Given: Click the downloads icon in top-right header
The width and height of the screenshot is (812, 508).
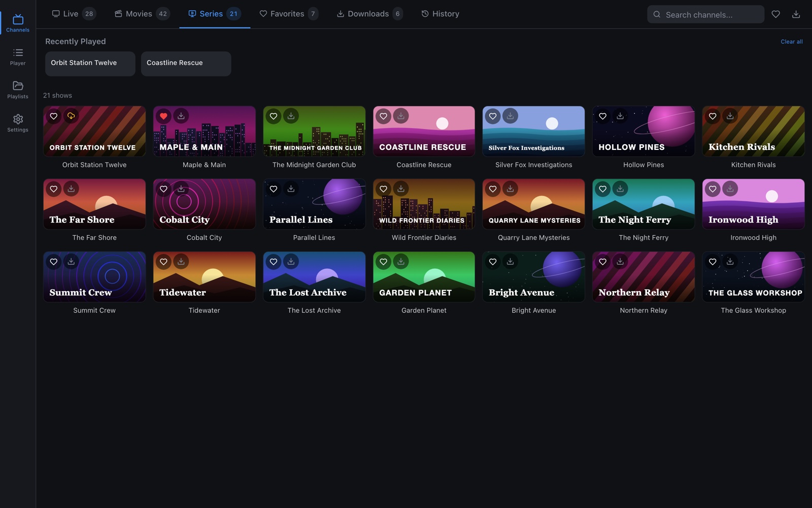Looking at the screenshot, I should 796,14.
